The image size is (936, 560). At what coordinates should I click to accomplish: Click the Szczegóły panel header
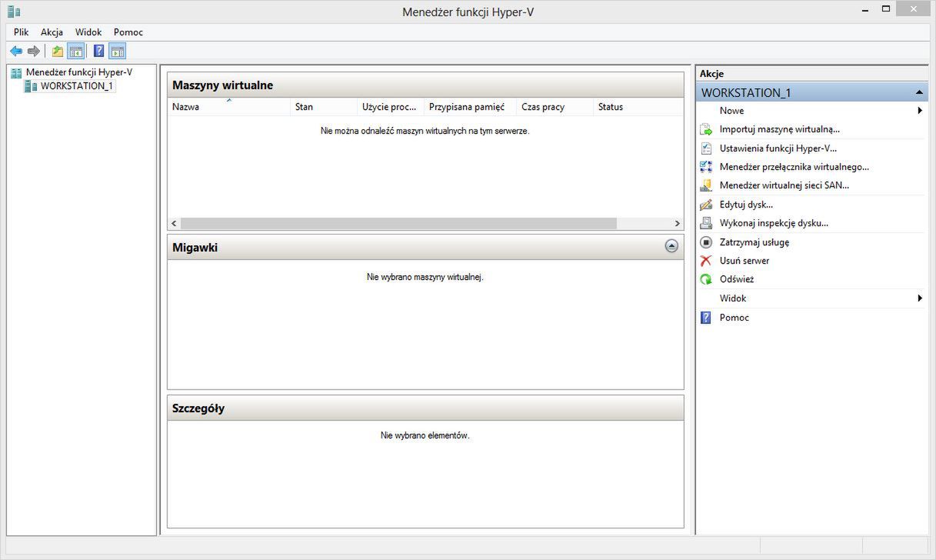coord(425,408)
